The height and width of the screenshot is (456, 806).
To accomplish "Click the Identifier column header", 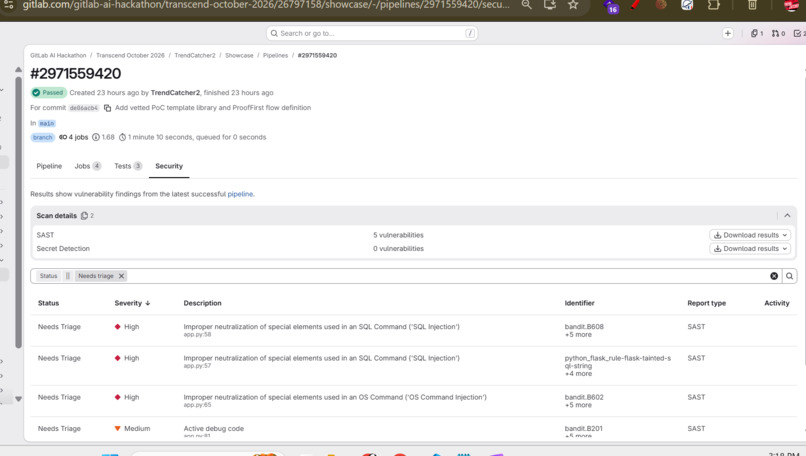I will 579,303.
